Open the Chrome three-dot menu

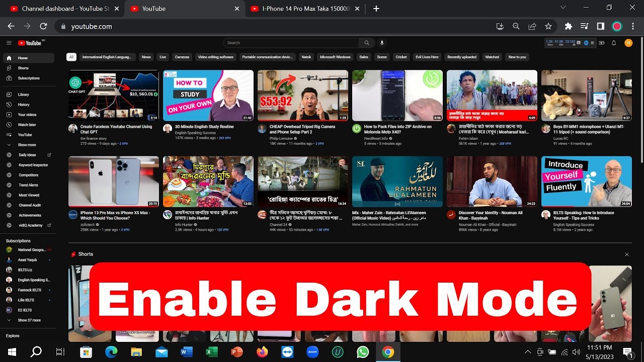tap(633, 26)
